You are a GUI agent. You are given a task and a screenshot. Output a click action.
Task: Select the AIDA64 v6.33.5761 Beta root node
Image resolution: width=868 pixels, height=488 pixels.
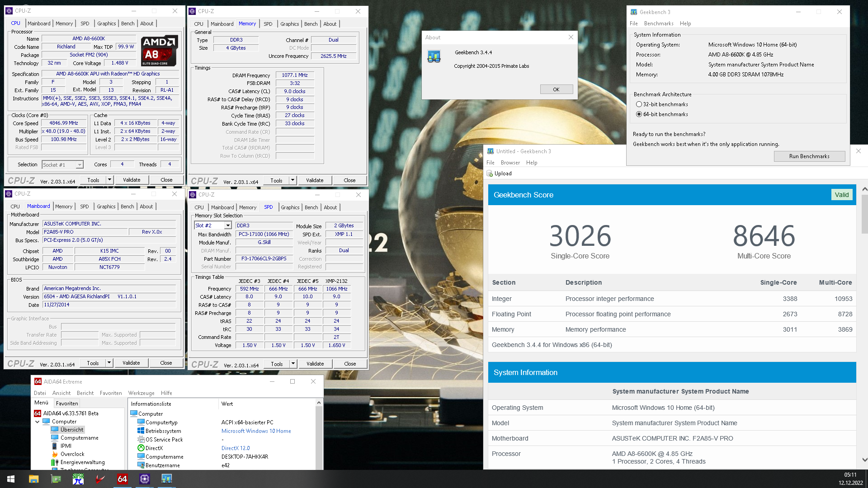(71, 413)
